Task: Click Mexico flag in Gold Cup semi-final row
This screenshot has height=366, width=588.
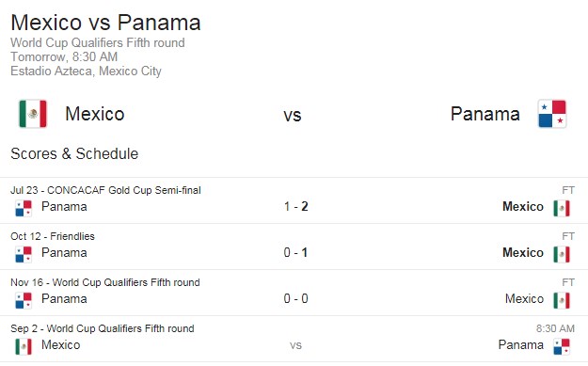Action: [x=562, y=208]
